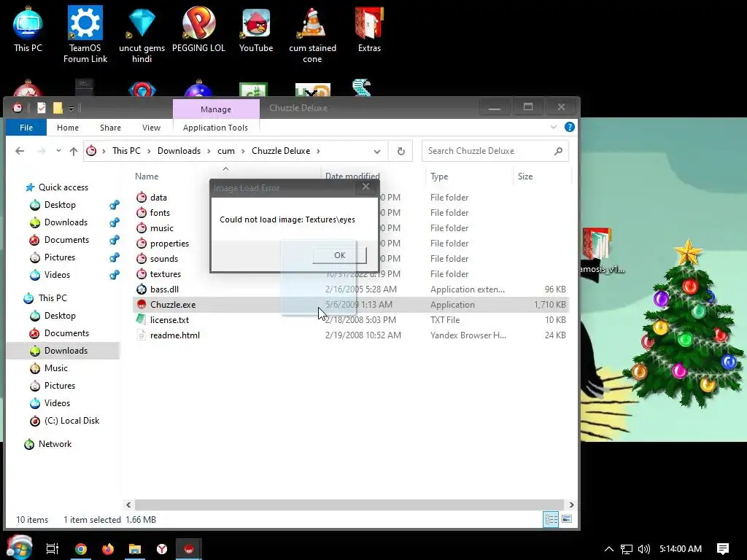
Task: Open the action center notifications
Action: point(723,549)
